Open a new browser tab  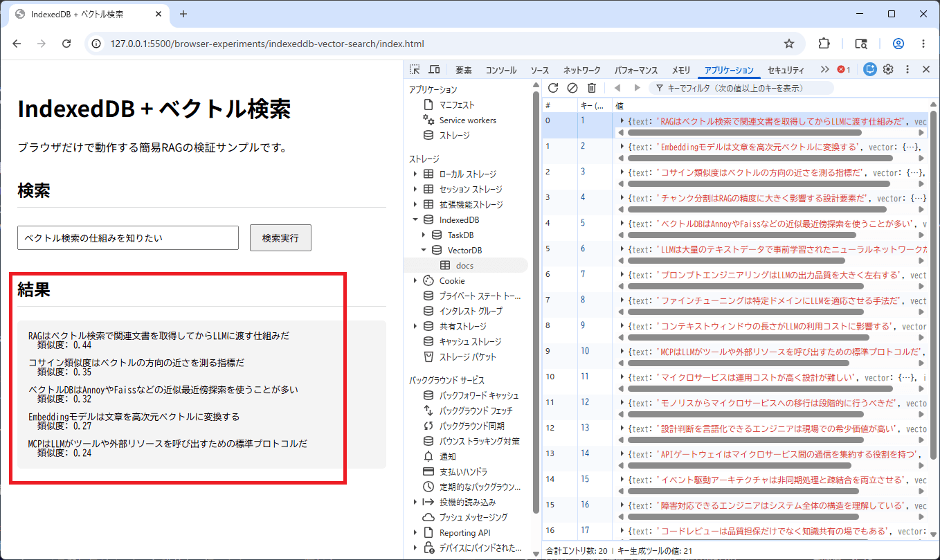183,14
